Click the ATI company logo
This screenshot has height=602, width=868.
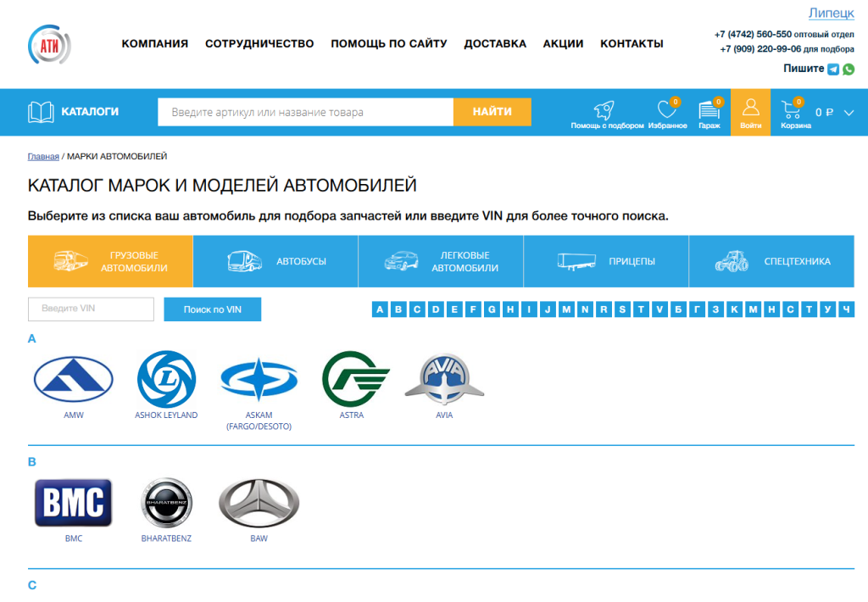(49, 44)
